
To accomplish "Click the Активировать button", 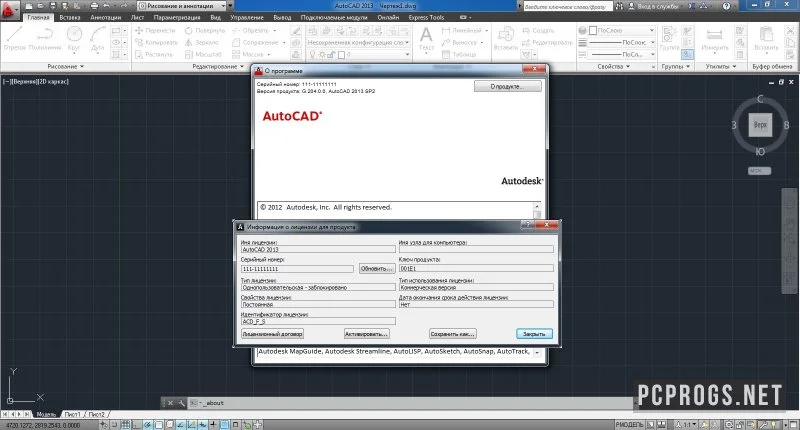I will [367, 334].
